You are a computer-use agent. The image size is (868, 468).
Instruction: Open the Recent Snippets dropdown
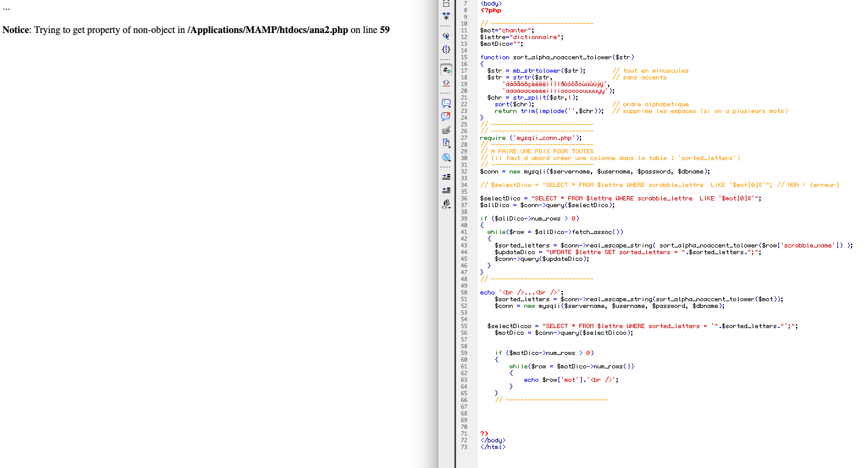pos(446,143)
